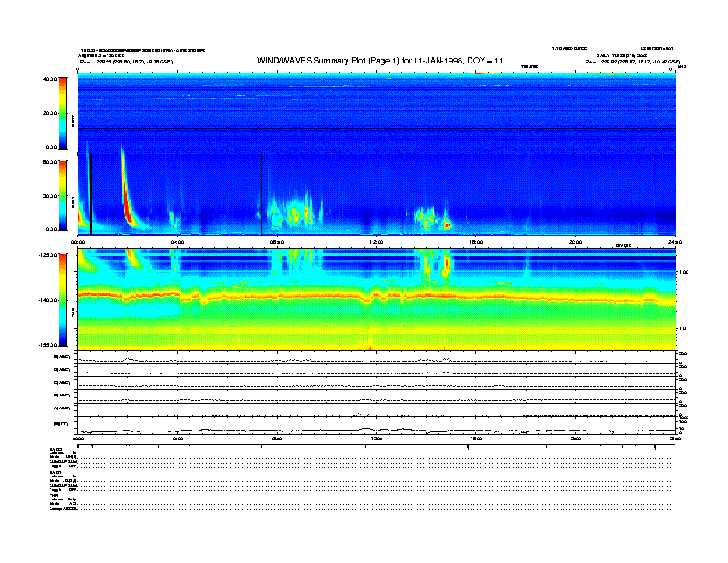Click the 00:00 label on bottom time axis

tap(78, 439)
